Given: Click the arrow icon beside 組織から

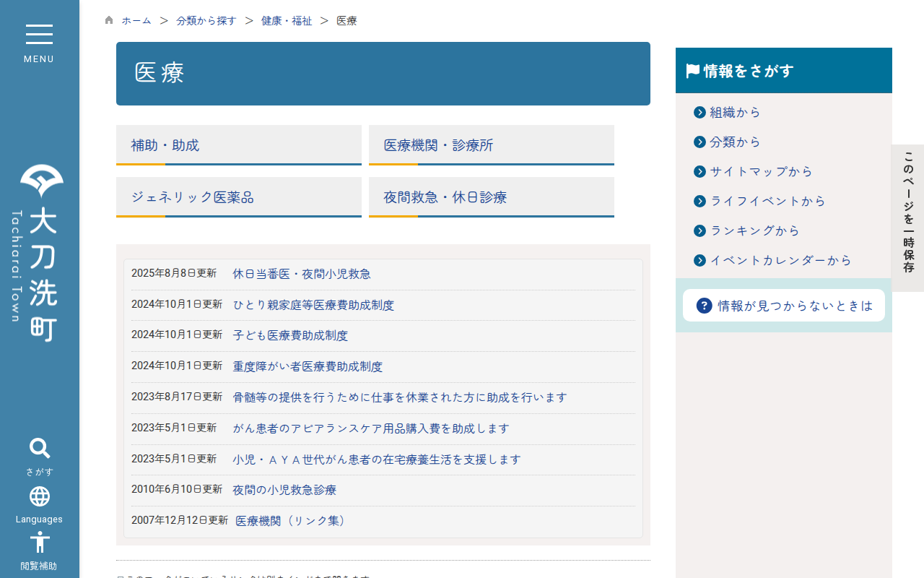Looking at the screenshot, I should (x=699, y=112).
